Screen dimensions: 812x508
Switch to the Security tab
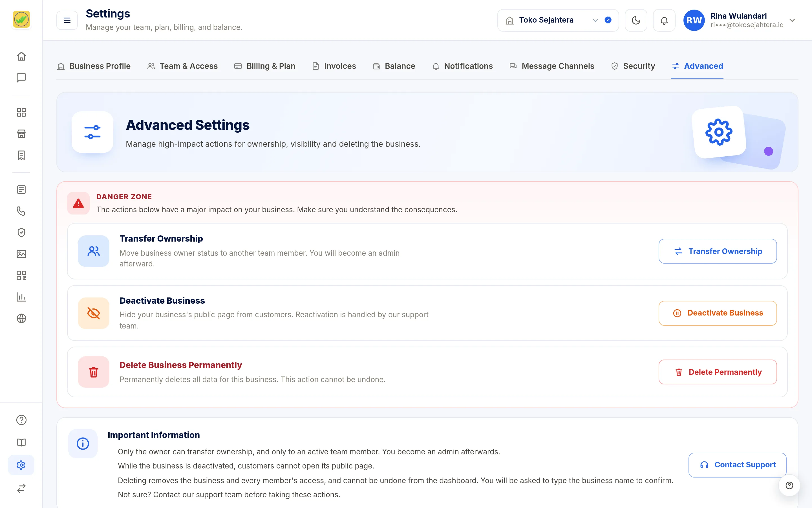tap(633, 66)
